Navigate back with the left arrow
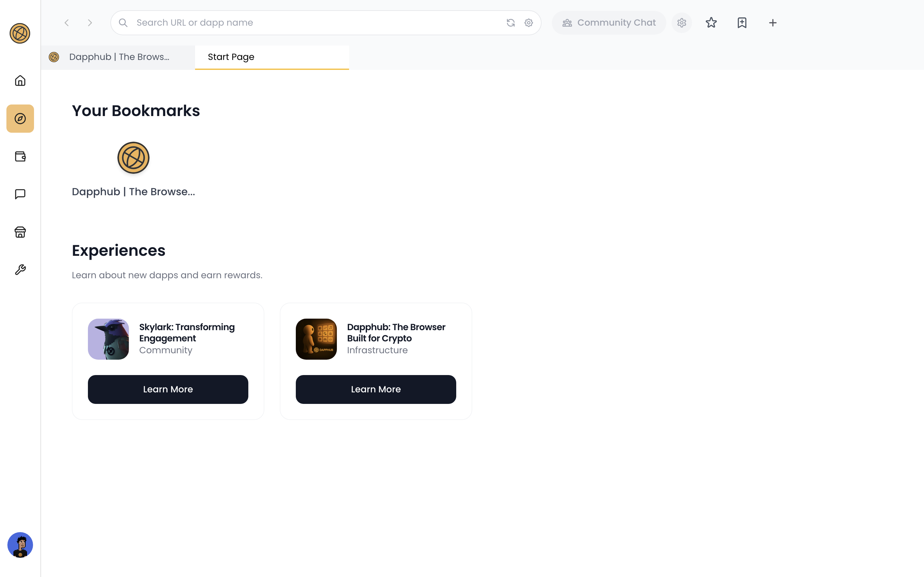Viewport: 924px width, 577px height. point(67,22)
